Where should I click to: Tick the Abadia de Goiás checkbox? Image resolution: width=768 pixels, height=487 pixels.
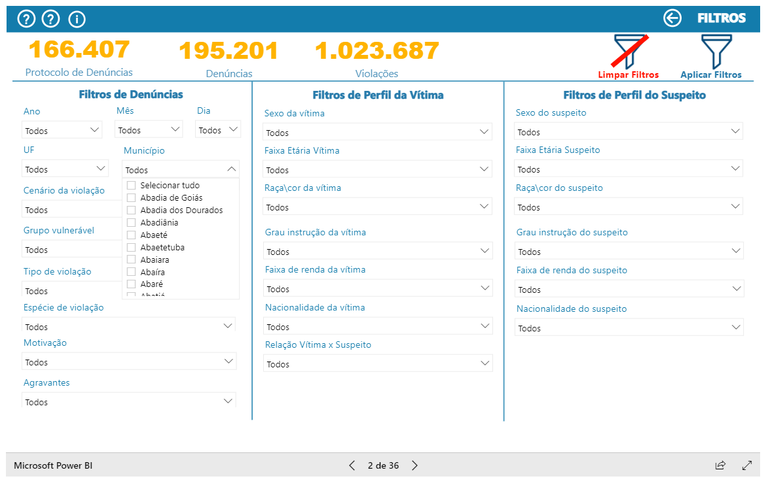pyautogui.click(x=131, y=198)
